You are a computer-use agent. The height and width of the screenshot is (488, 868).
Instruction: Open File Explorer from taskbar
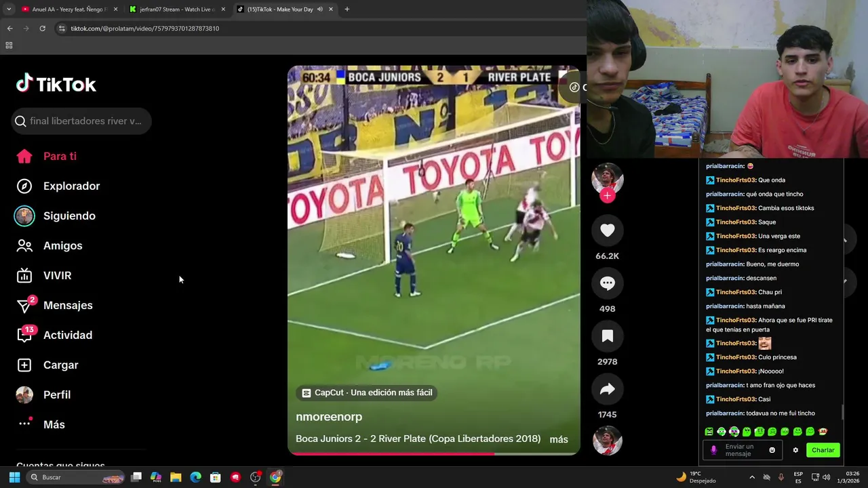tap(176, 477)
